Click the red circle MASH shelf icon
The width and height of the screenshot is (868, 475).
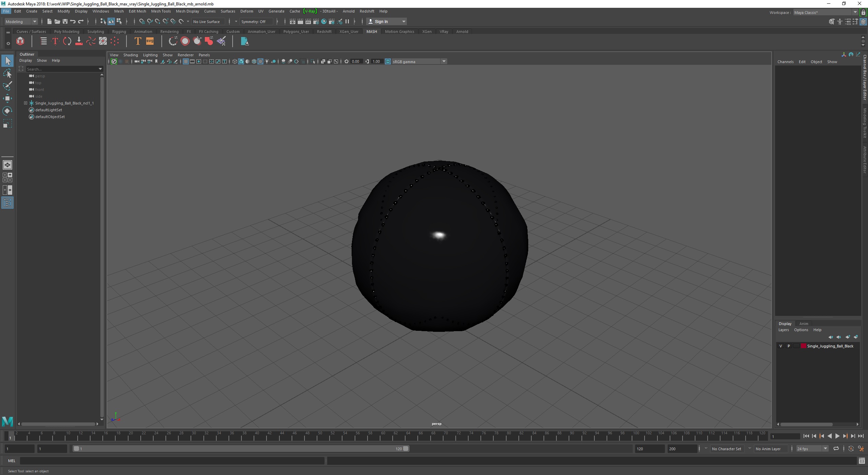(x=185, y=41)
